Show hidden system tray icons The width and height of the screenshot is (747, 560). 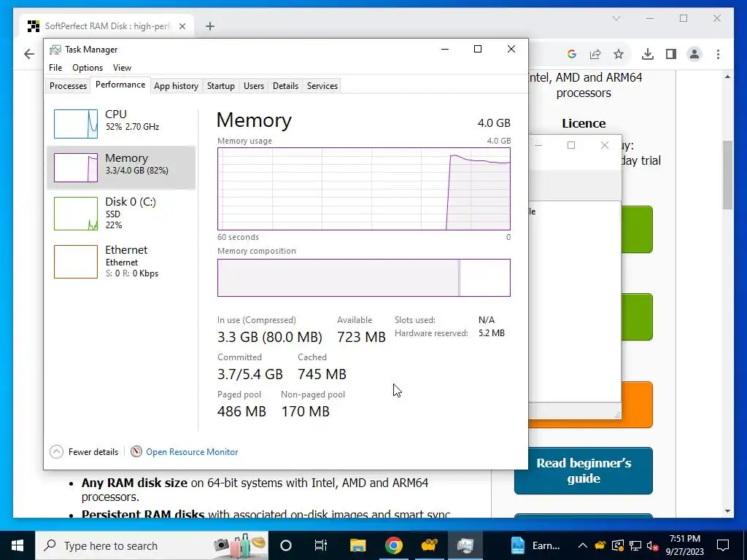[582, 545]
